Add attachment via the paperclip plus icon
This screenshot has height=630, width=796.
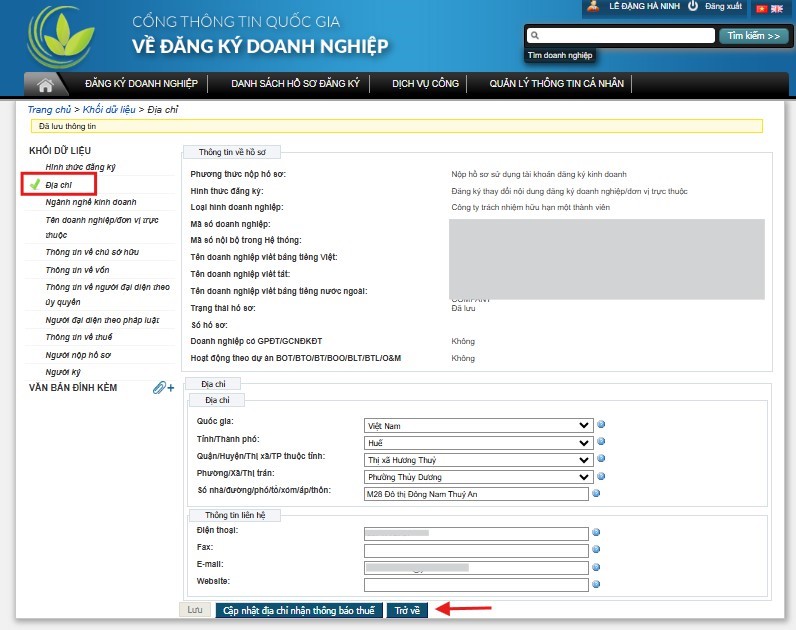click(163, 388)
